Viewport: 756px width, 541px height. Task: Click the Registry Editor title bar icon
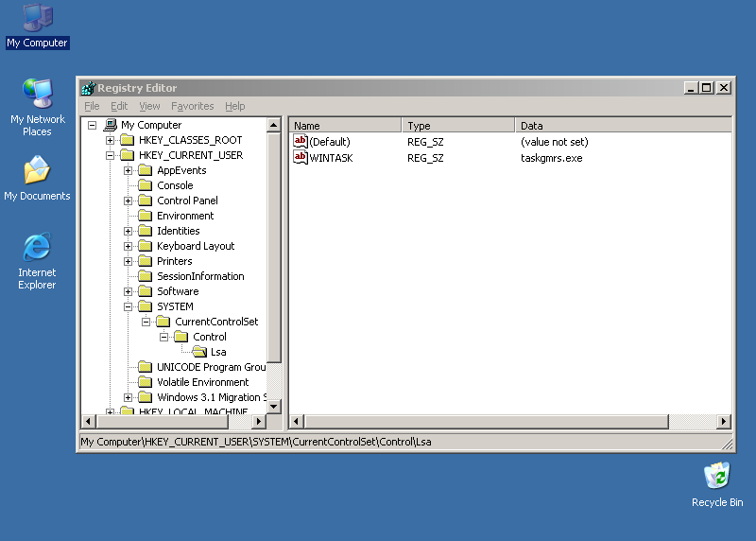click(88, 88)
